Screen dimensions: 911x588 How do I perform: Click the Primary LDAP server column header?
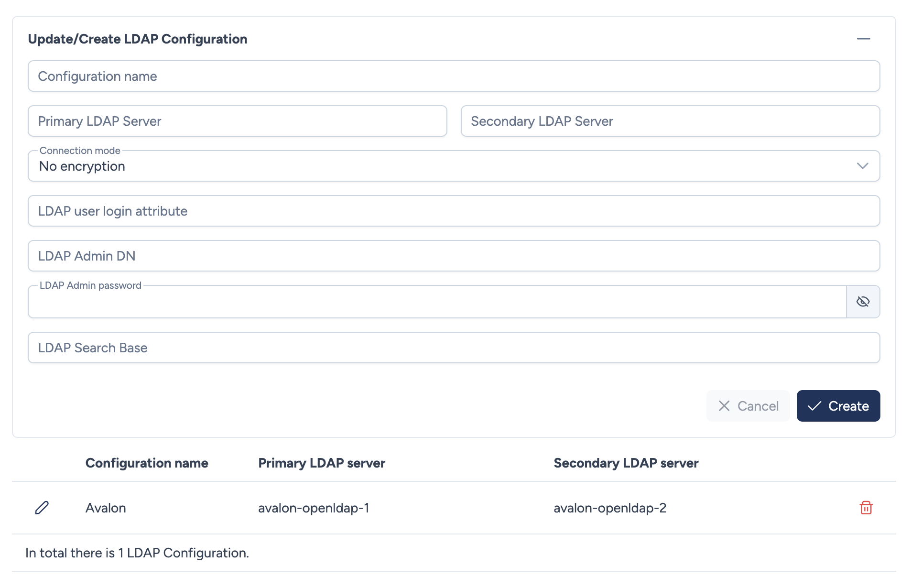tap(322, 463)
